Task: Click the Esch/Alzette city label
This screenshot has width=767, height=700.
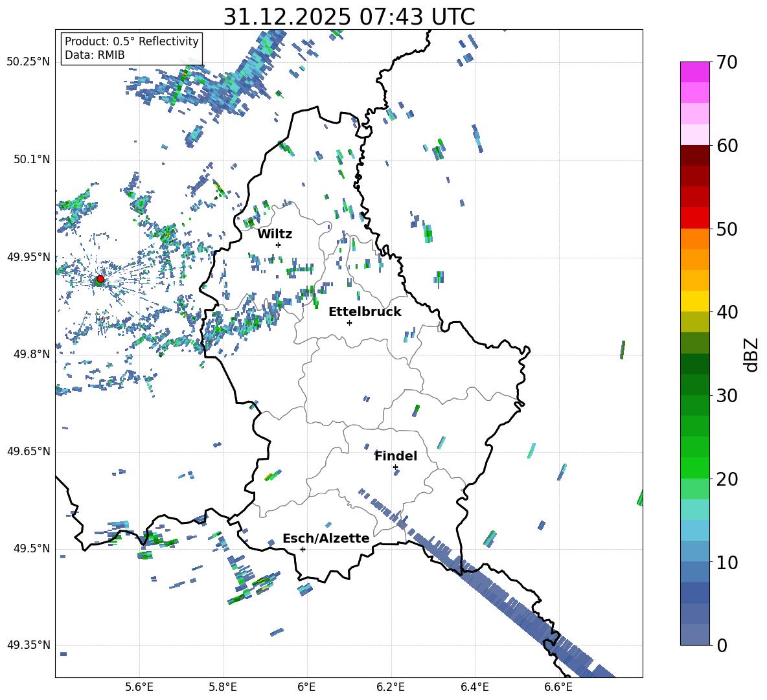Action: click(326, 538)
